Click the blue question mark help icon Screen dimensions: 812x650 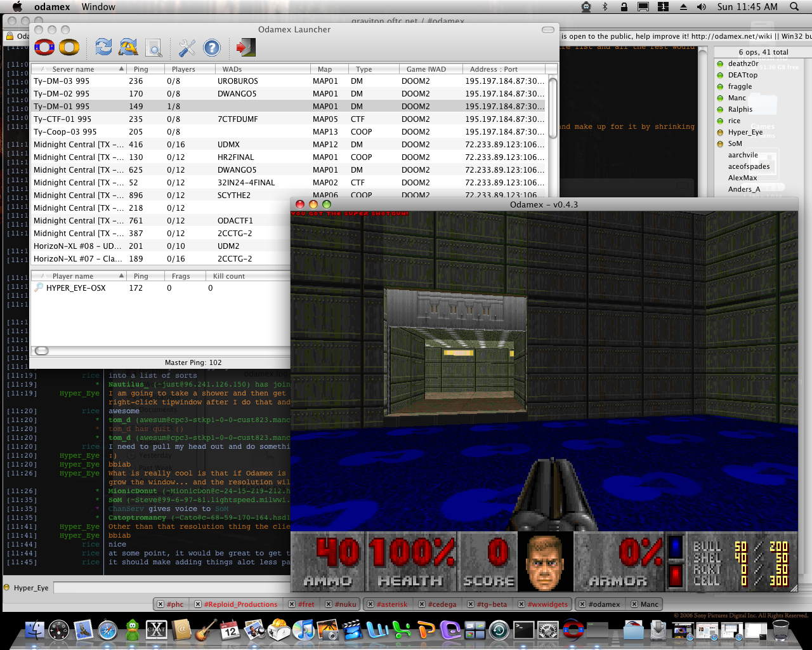point(212,48)
